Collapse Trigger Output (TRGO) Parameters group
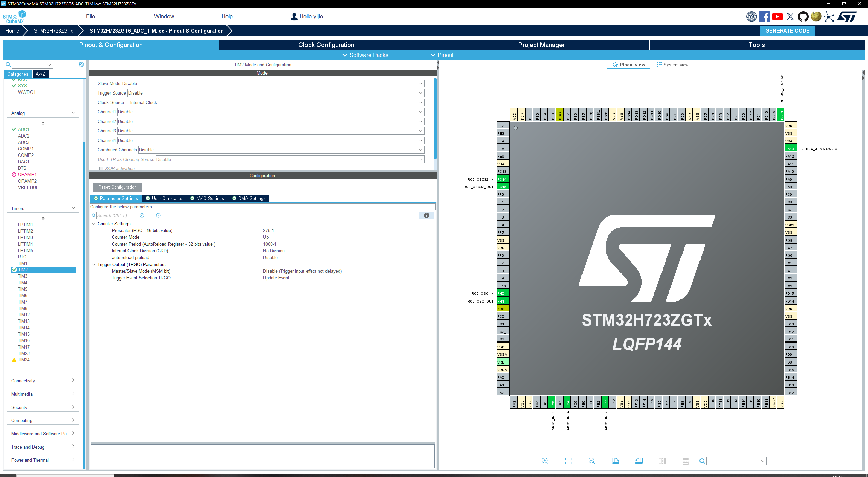 click(94, 264)
